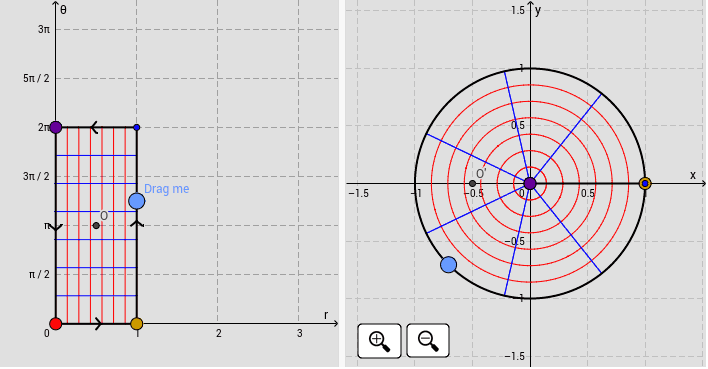Click the y axis label on right graph
Viewport: 708px width, 369px height.
tap(538, 10)
